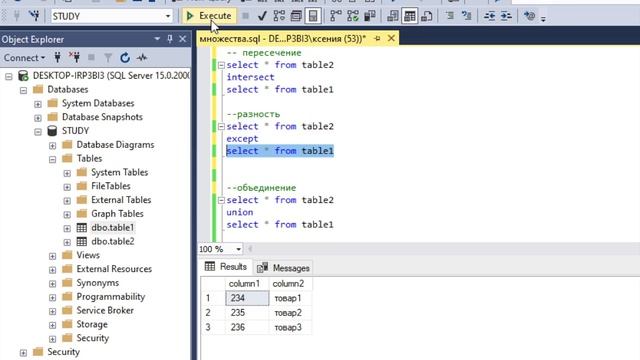Open the Connect dropdown in Object Explorer
Screen dimensions: 640x360
pyautogui.click(x=24, y=58)
